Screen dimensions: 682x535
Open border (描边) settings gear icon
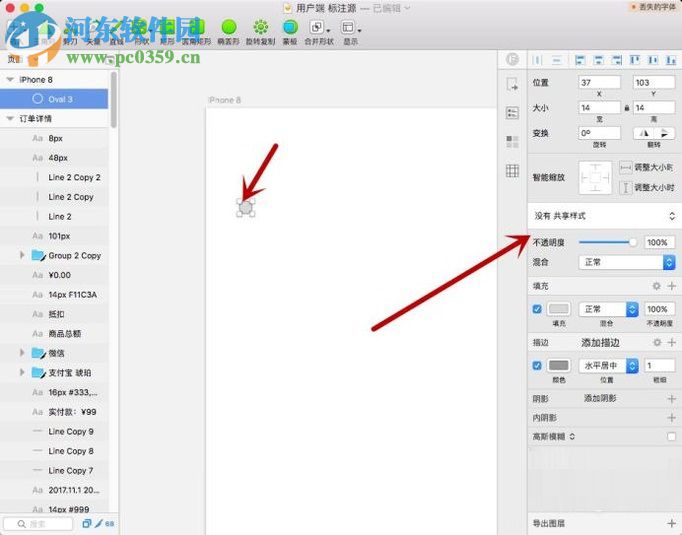tap(657, 342)
